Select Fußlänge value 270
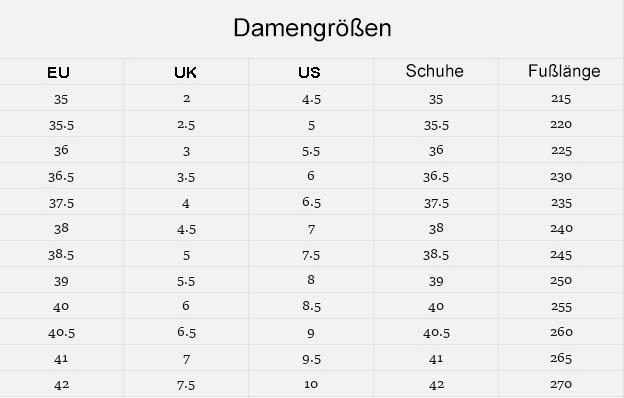Image resolution: width=624 pixels, height=398 pixels. click(562, 384)
